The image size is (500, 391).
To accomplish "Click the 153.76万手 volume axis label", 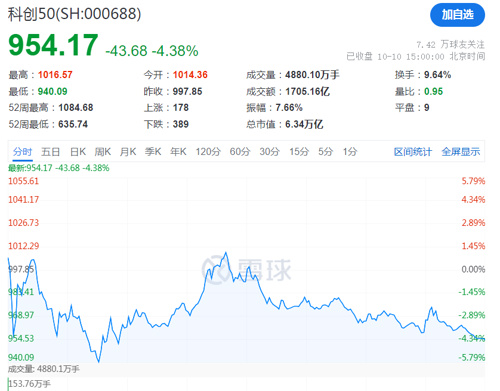I will tap(29, 384).
